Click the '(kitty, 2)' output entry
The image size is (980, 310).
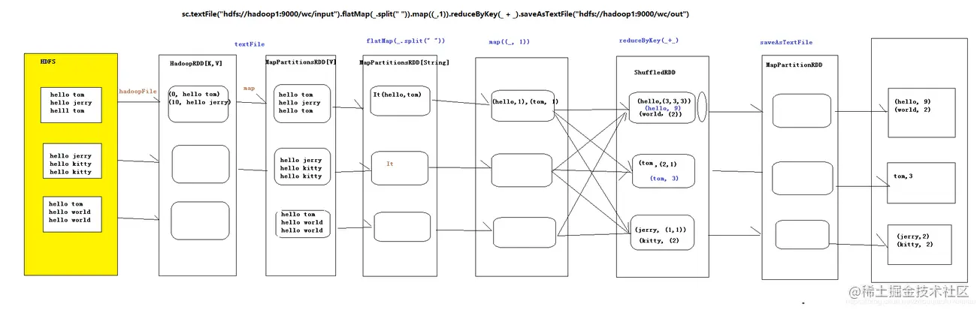point(914,245)
